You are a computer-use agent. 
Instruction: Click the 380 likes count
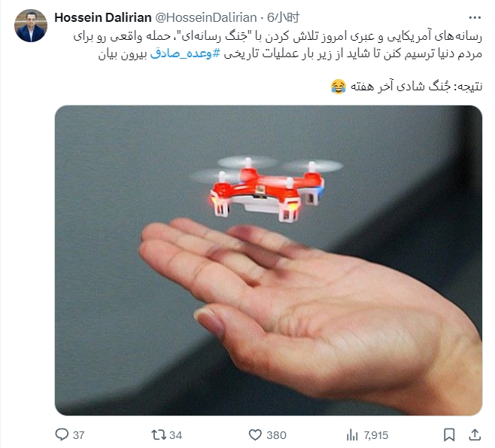(276, 435)
